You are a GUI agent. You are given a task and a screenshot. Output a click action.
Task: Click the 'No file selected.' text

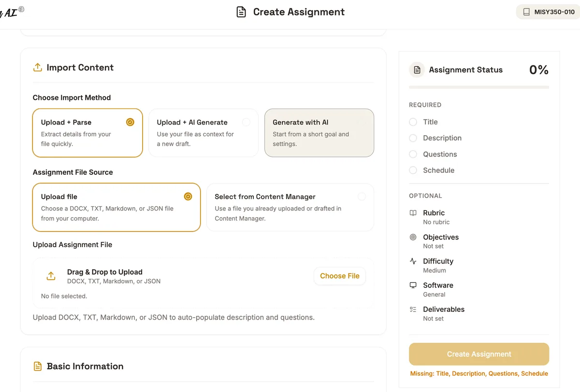click(x=64, y=296)
